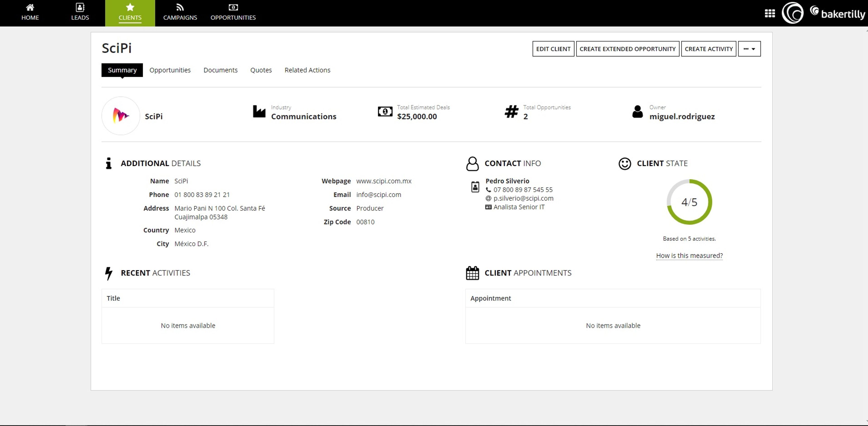Click the 4/5 client state progress gauge

point(689,202)
